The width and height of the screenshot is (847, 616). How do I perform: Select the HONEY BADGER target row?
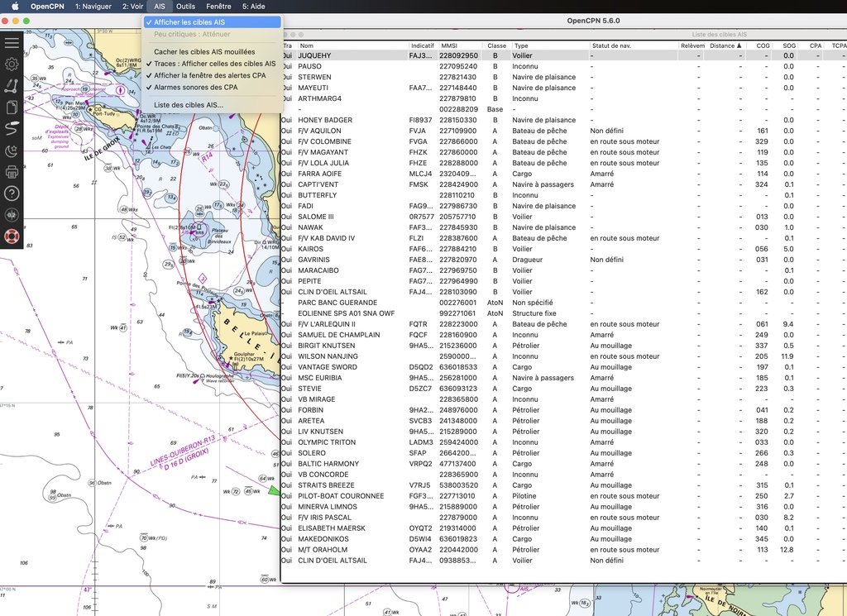pyautogui.click(x=564, y=120)
